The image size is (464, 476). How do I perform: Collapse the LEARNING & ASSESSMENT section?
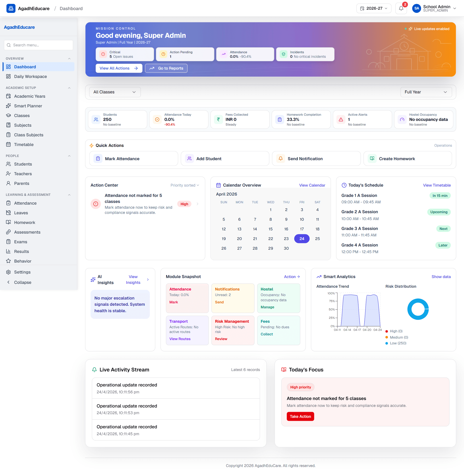tap(69, 195)
